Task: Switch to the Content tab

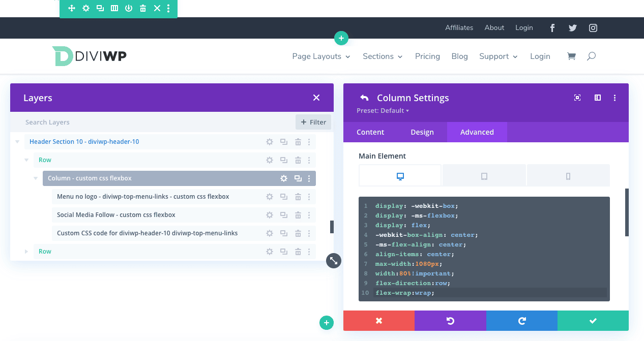Action: (370, 132)
